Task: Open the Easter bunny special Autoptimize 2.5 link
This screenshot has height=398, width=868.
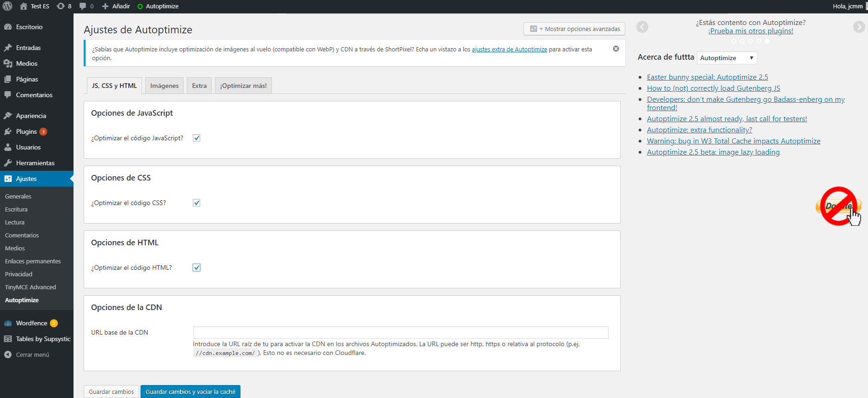Action: click(707, 77)
